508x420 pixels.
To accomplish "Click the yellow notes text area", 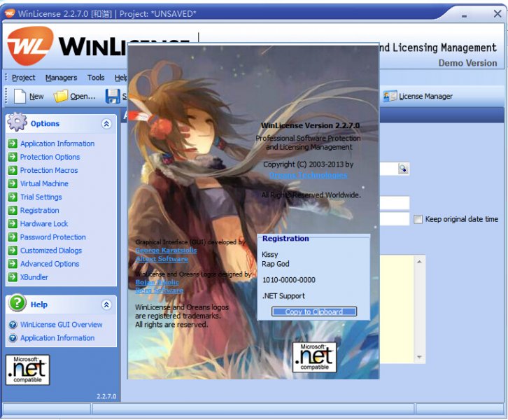I will point(397,309).
